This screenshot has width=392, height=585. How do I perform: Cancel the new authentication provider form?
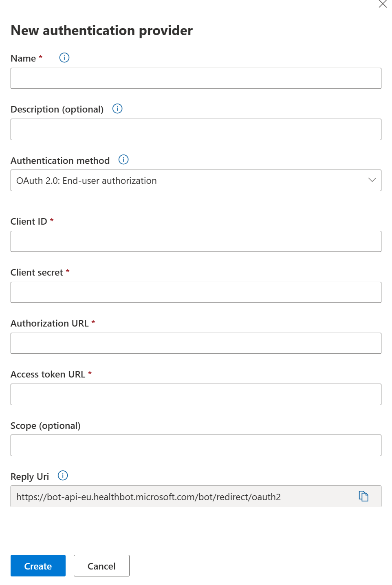101,566
